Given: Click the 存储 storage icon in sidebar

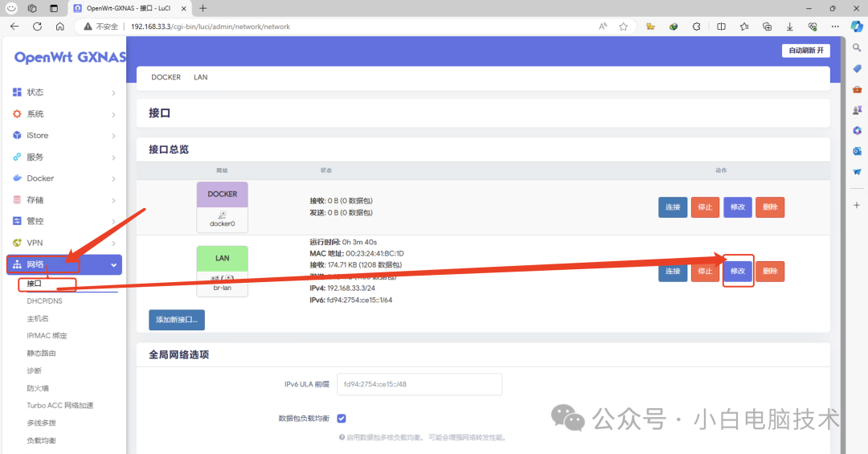Looking at the screenshot, I should tap(17, 200).
